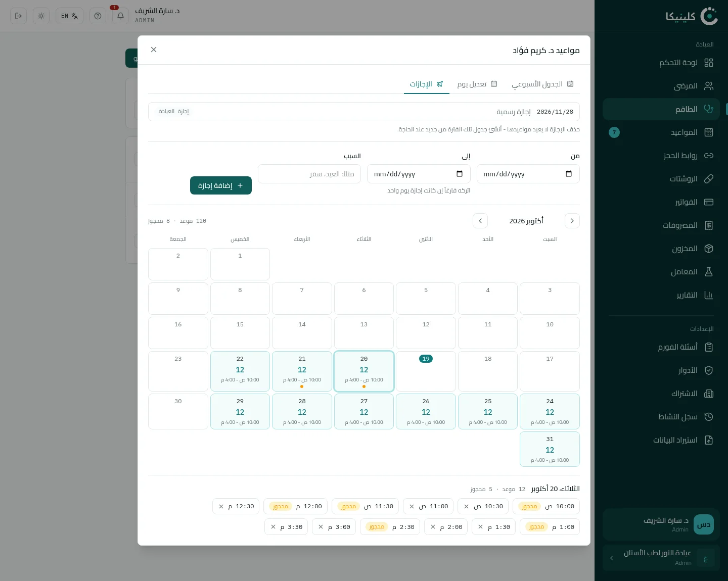728x581 pixels.
Task: Switch the language with the EN toggle
Action: click(69, 16)
